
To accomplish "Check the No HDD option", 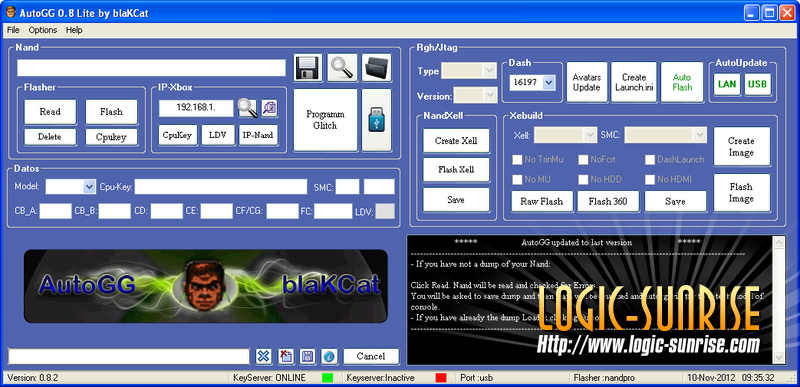I will 583,179.
